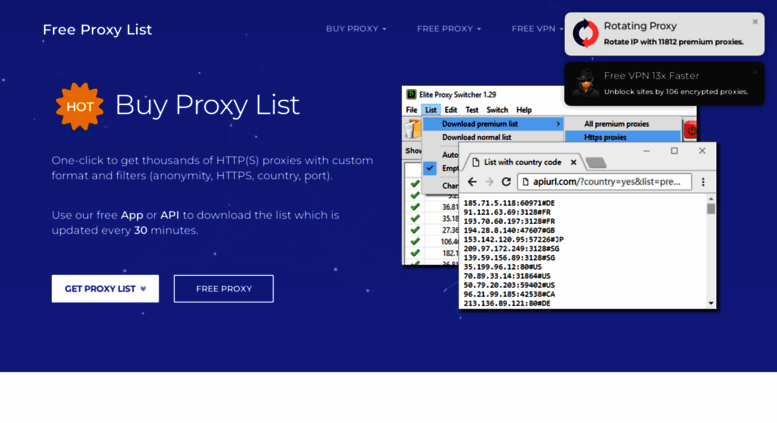
Task: Click proxy entry 96.21.99.185:42538#CA
Action: (509, 294)
